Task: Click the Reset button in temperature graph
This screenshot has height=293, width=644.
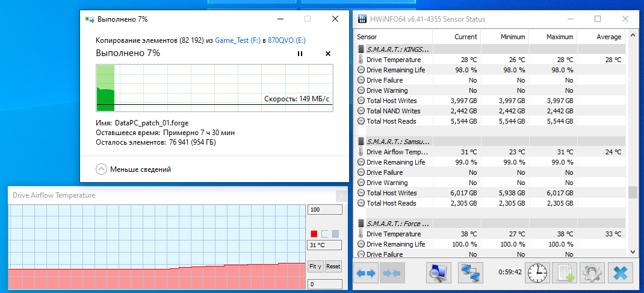Action: pos(333,266)
